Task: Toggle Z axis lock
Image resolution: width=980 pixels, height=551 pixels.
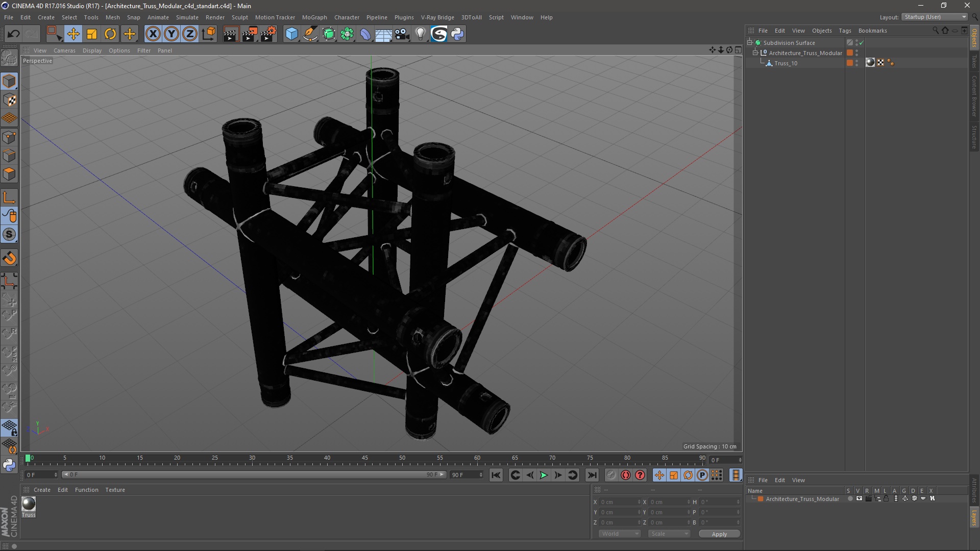Action: (x=190, y=34)
